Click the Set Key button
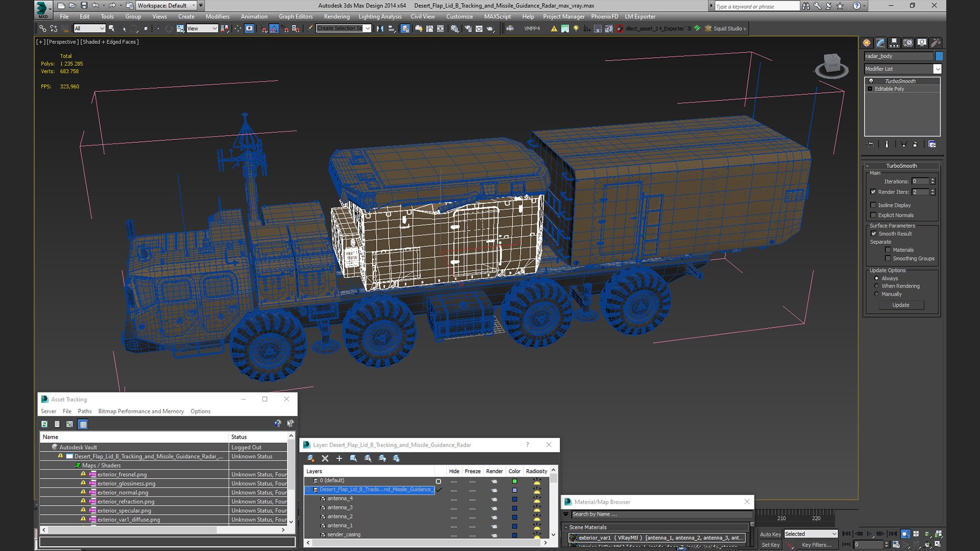Image resolution: width=980 pixels, height=551 pixels. [770, 545]
